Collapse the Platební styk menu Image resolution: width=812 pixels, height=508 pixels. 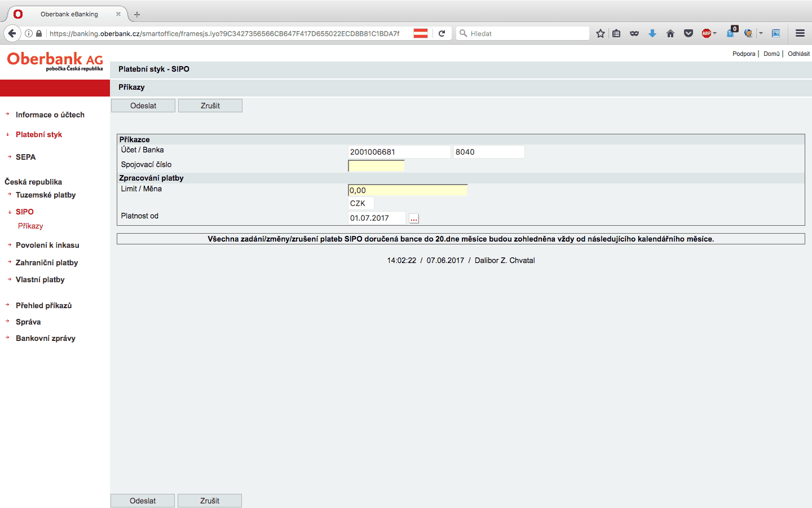coord(39,134)
